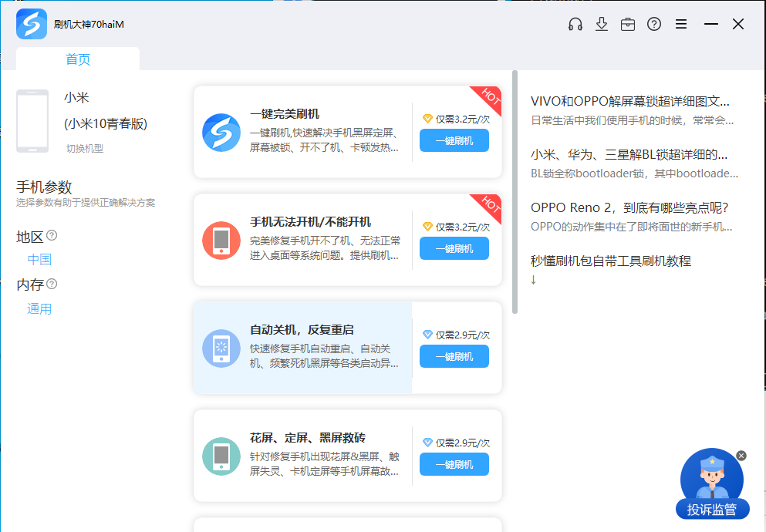This screenshot has height=532, width=766.
Task: Click description 针对修复手机出现花屏&黑屏
Action: [325, 463]
